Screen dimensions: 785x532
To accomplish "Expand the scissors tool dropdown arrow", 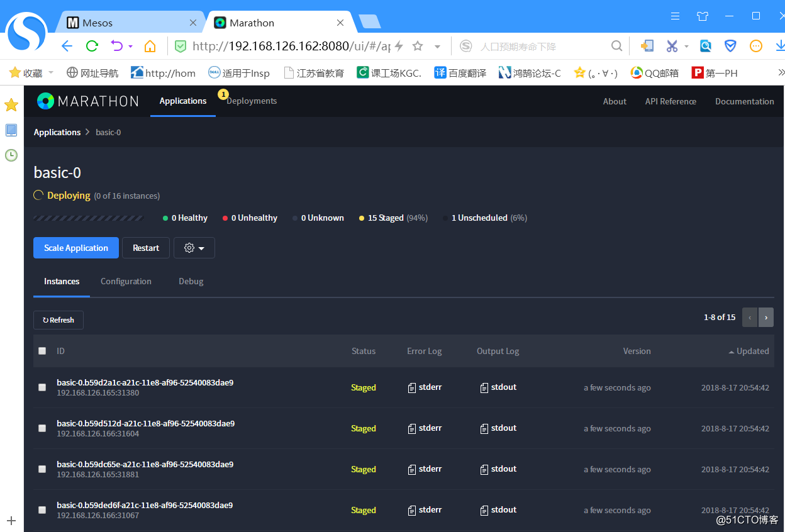I will click(686, 47).
